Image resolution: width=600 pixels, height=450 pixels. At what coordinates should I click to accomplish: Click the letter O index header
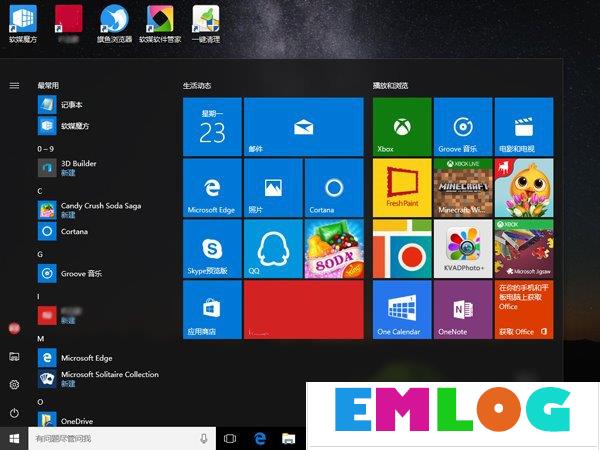click(40, 402)
